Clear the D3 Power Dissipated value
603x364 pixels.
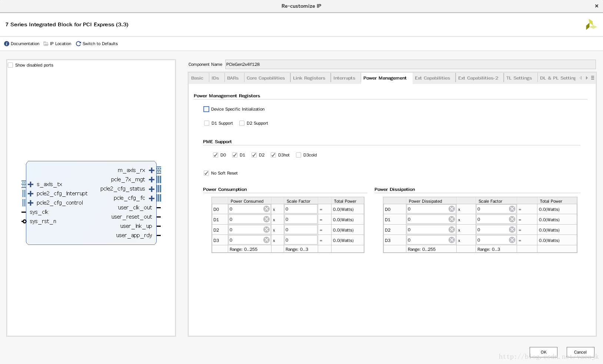coord(452,240)
